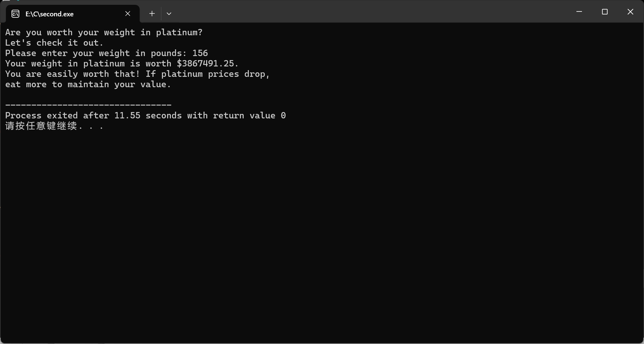
Task: Click the 'You are easily worth that!' line
Action: point(72,74)
